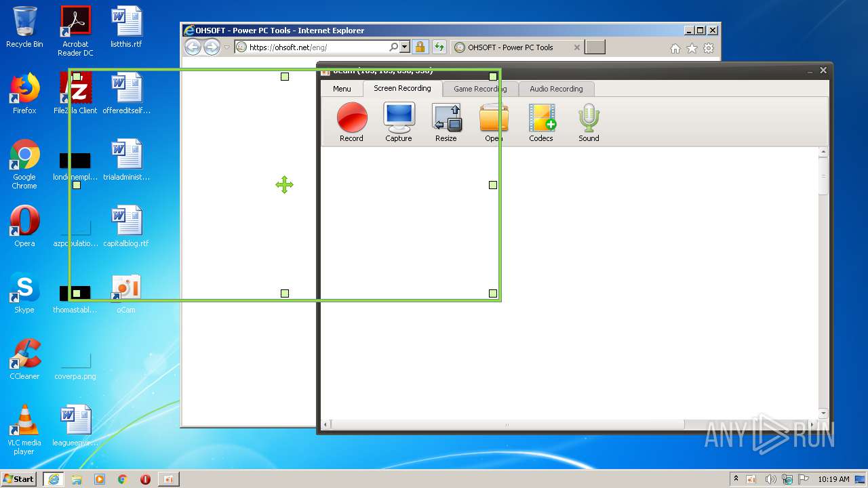The width and height of the screenshot is (868, 488).
Task: Click the oCam horizontal scrollbar thumb
Action: point(507,425)
